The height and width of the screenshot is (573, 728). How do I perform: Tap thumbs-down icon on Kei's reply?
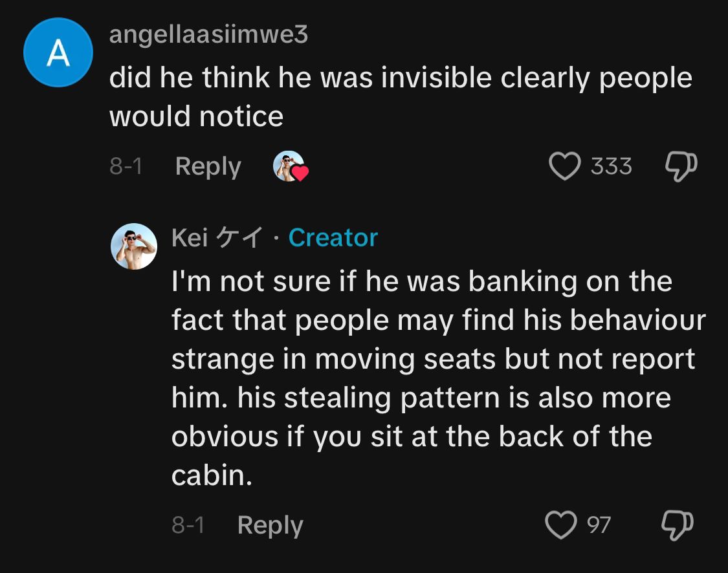[677, 525]
